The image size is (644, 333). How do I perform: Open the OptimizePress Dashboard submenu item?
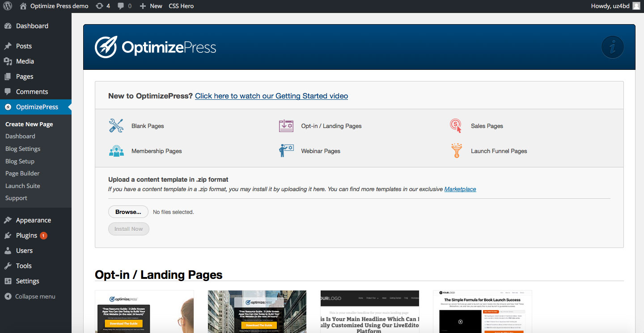pos(20,136)
